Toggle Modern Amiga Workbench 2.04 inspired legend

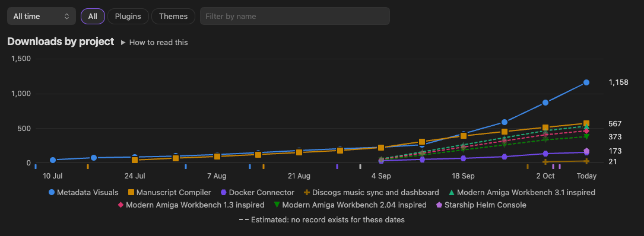(350, 205)
